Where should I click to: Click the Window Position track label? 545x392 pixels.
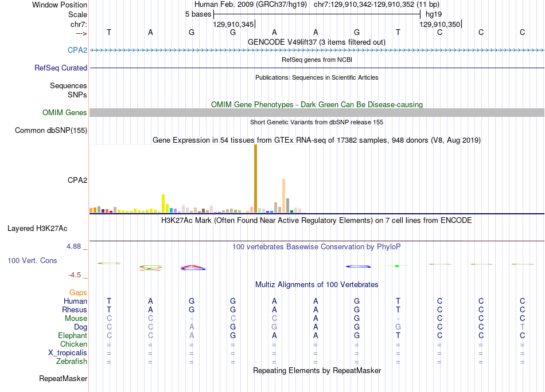point(60,5)
